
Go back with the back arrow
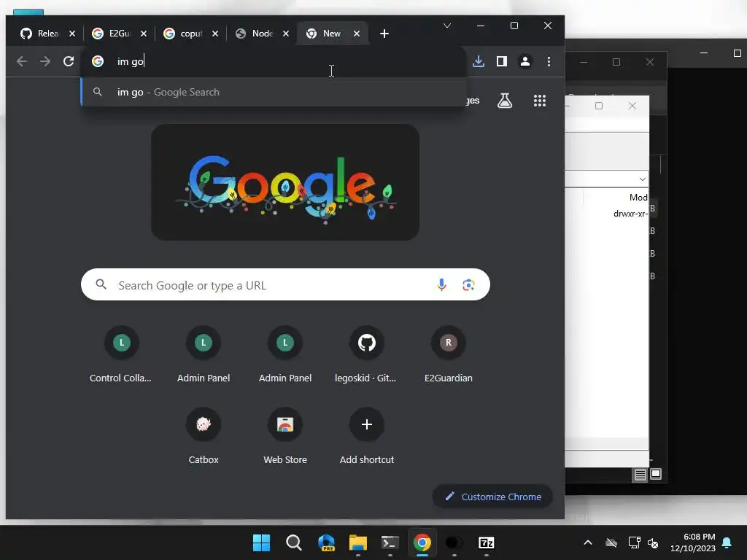coord(21,61)
